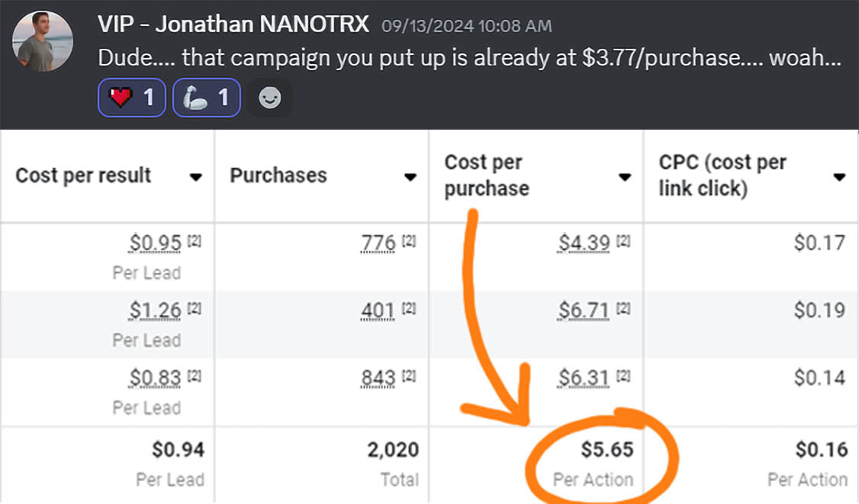Screen dimensions: 859x504
Task: Open the Cost per result dropdown arrow
Action: click(x=196, y=177)
